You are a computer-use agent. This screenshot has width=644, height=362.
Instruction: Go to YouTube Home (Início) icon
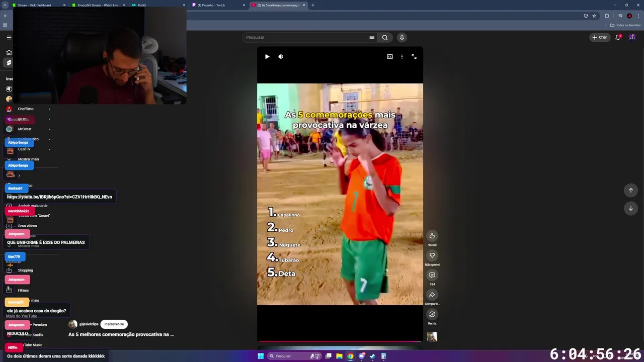9,52
